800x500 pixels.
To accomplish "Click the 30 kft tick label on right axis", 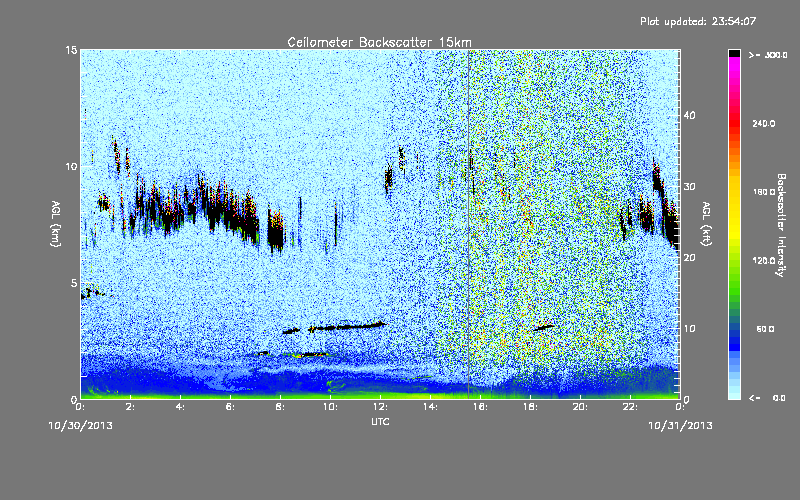I will 689,186.
